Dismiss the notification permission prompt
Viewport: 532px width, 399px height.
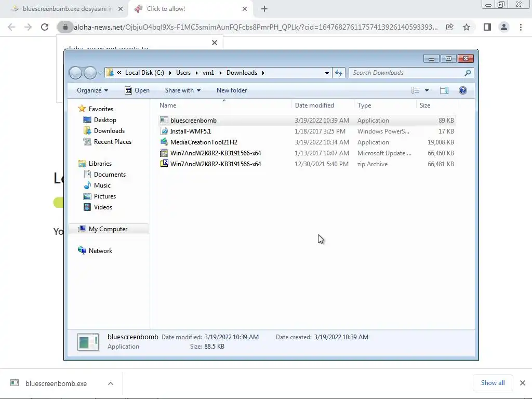tap(215, 43)
